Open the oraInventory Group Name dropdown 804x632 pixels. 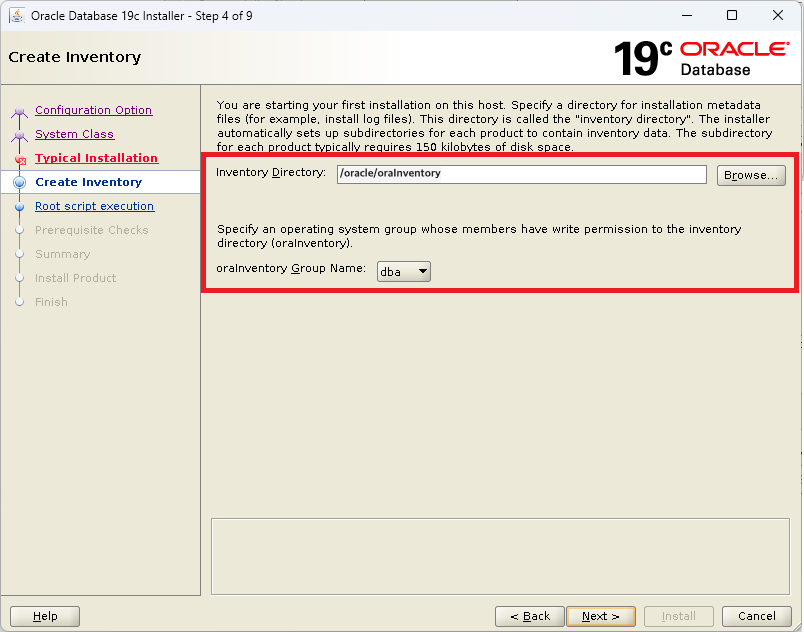click(x=404, y=272)
